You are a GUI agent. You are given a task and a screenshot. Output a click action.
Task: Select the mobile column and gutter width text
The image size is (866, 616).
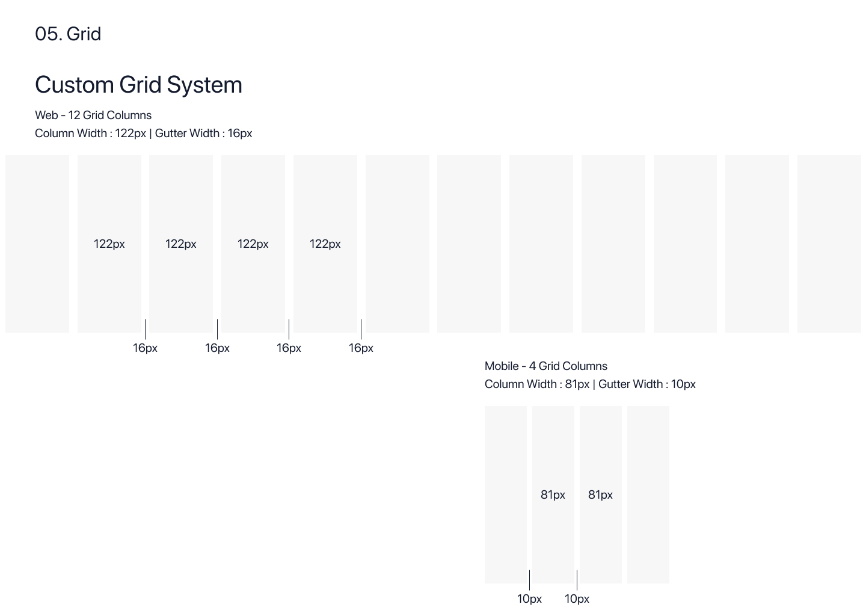(x=589, y=384)
